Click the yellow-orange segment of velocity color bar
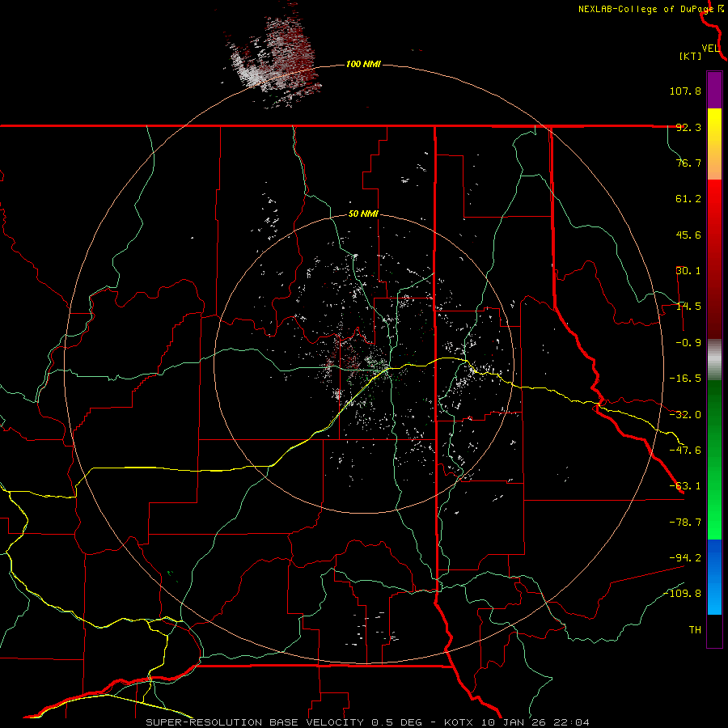The height and width of the screenshot is (728, 728). tap(714, 144)
